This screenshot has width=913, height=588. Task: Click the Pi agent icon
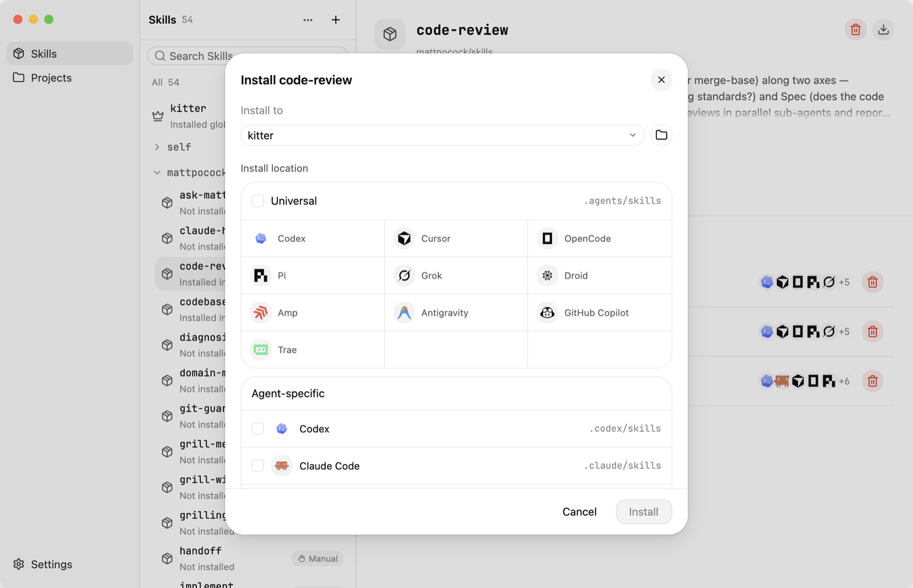click(261, 275)
